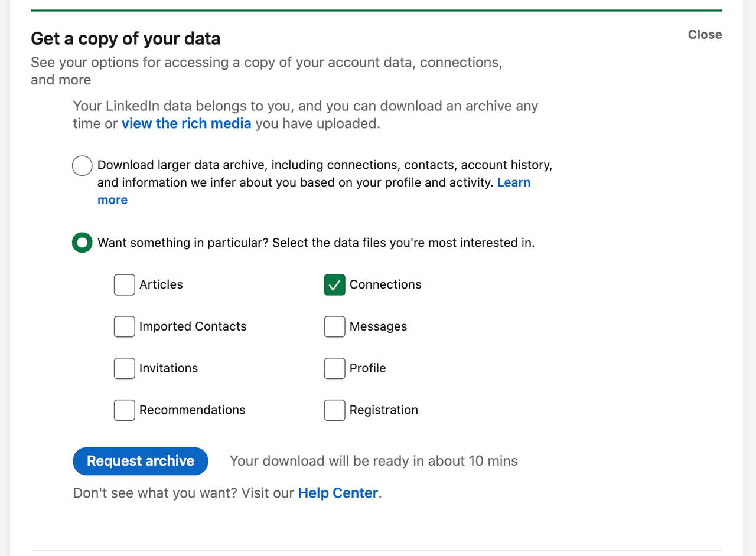This screenshot has height=556, width=756.
Task: Click the Articles label text
Action: point(160,284)
